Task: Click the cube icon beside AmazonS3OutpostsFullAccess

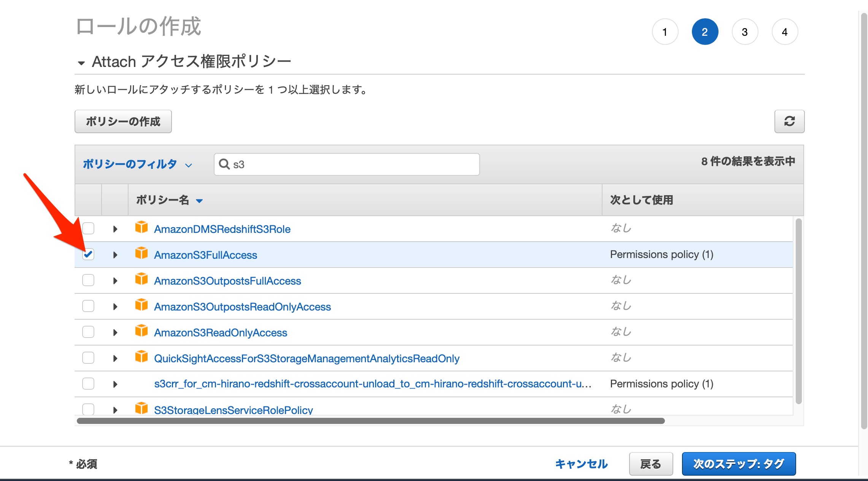Action: tap(141, 279)
